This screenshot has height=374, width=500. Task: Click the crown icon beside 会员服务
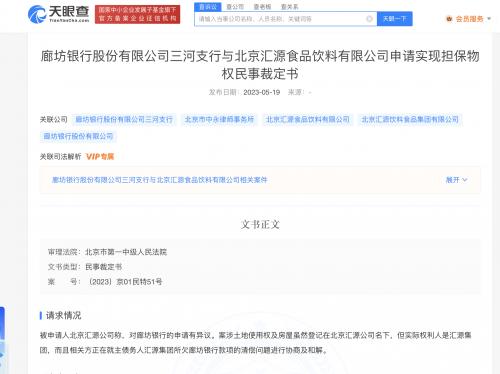(x=449, y=19)
